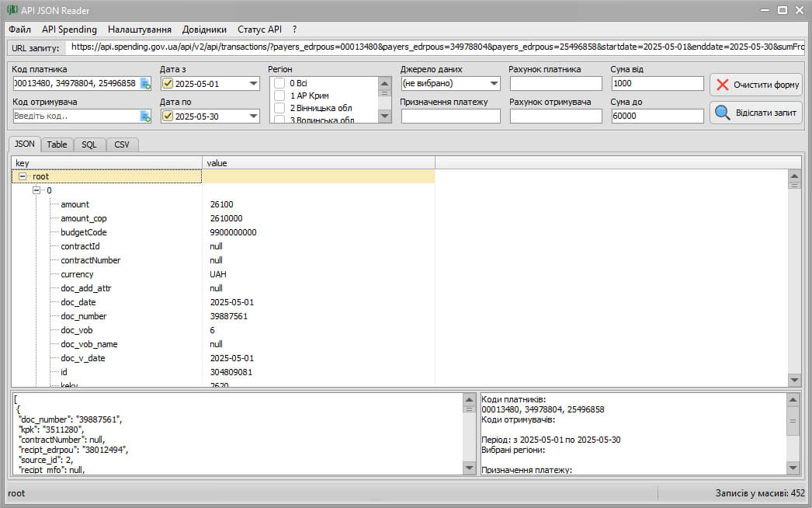812x508 pixels.
Task: Click the magnifier icon to send request
Action: pyautogui.click(x=723, y=113)
